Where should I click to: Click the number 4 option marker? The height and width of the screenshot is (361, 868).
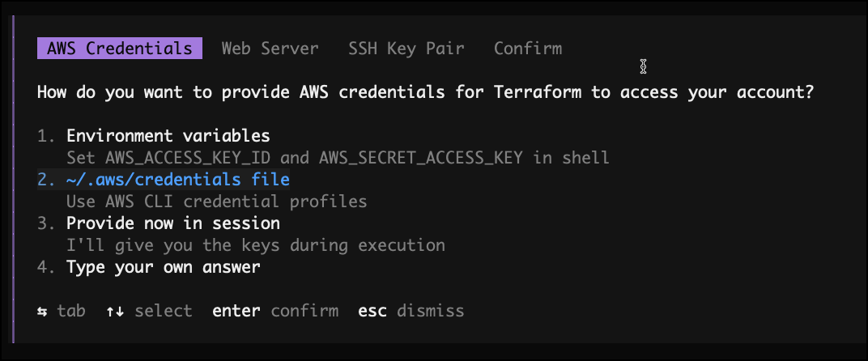[x=45, y=267]
